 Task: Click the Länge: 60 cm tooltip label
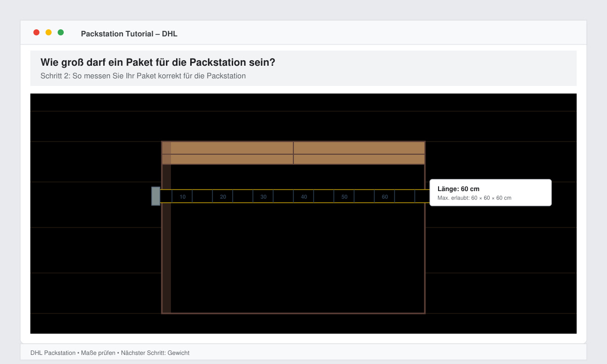(x=458, y=189)
